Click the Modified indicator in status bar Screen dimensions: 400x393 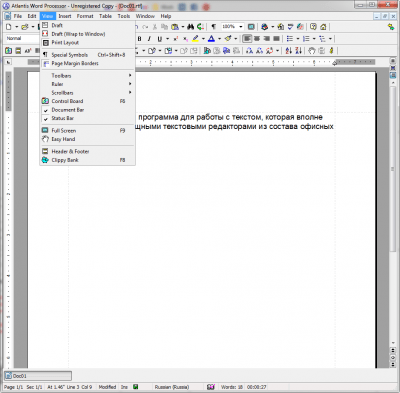click(107, 387)
